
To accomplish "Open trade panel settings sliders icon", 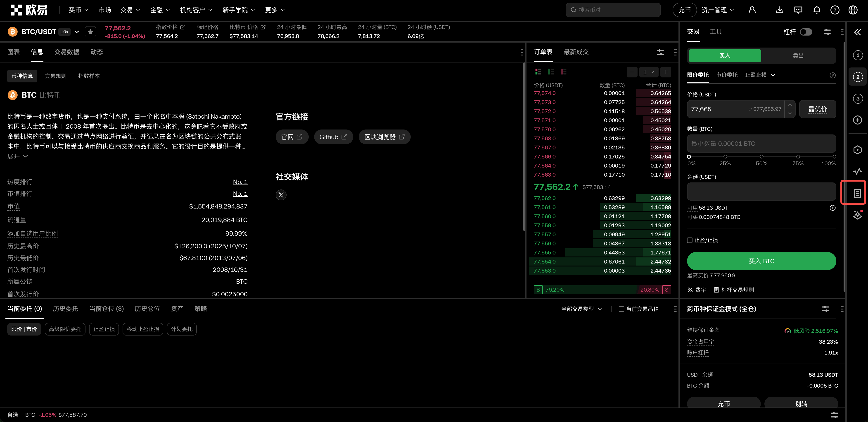I will [827, 32].
